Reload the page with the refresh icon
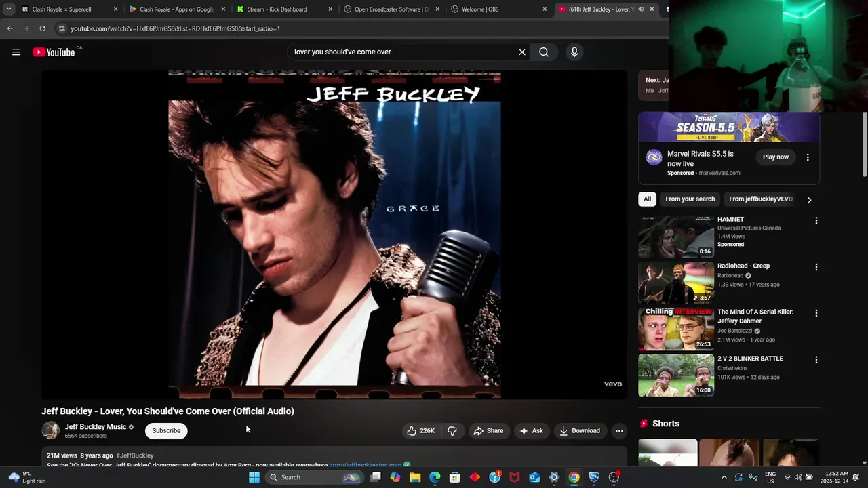Image resolution: width=868 pixels, height=488 pixels. point(42,28)
